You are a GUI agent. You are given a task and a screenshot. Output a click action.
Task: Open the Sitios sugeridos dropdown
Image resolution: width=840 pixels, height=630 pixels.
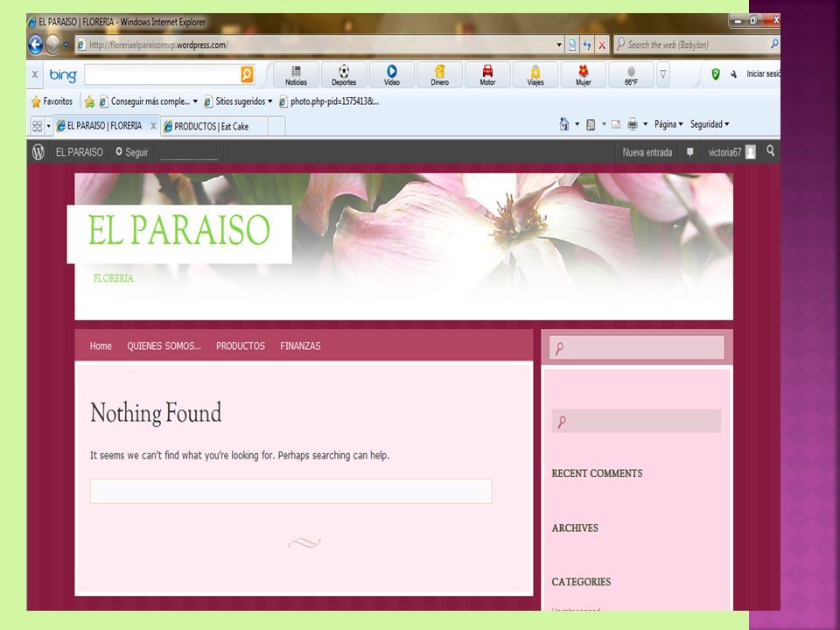click(238, 101)
